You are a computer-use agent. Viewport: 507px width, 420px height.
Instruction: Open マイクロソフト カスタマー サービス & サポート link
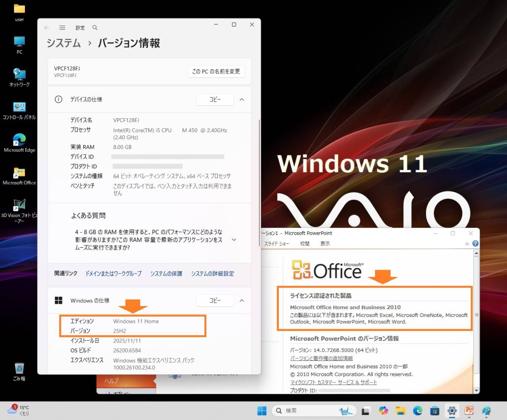(333, 382)
